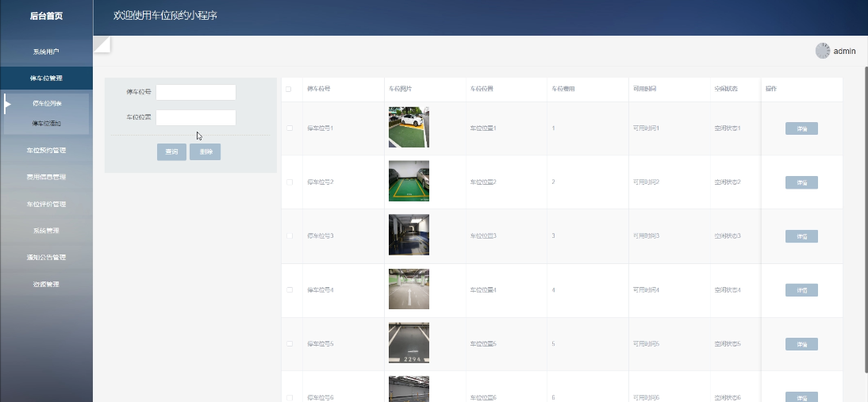Toggle the select-all checkbox in table header

click(x=289, y=89)
